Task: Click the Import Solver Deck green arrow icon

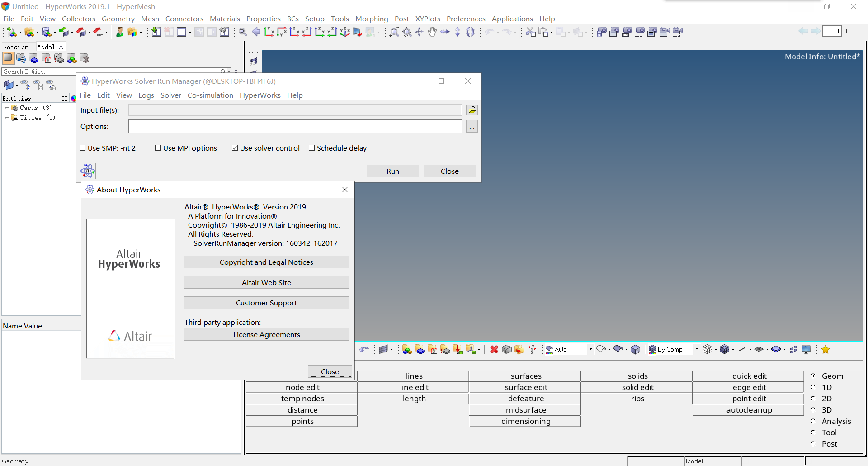Action: (x=64, y=32)
